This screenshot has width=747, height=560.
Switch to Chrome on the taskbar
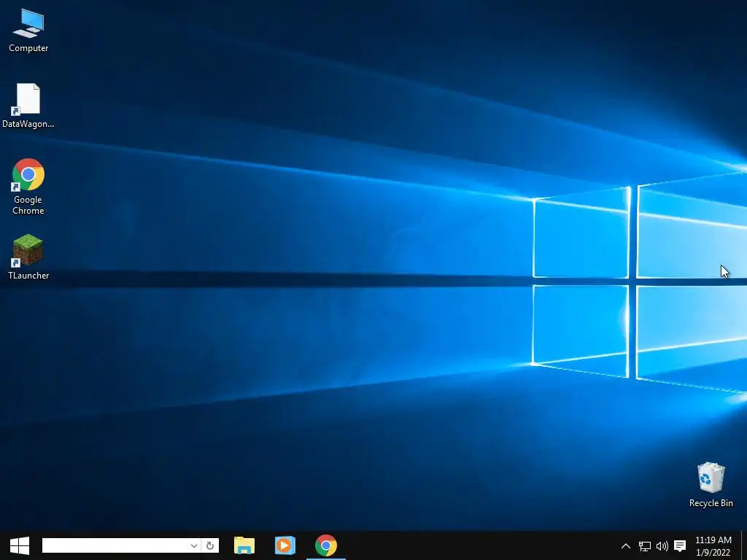pos(326,545)
